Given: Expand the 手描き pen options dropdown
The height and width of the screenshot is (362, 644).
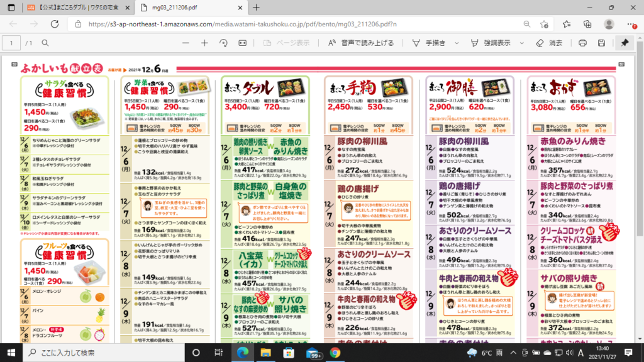Looking at the screenshot, I should 457,43.
